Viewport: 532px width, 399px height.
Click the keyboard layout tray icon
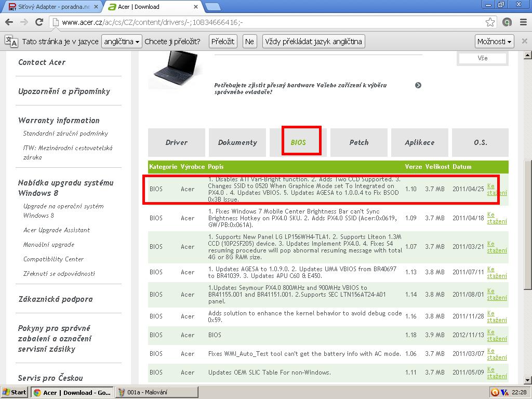tap(504, 393)
